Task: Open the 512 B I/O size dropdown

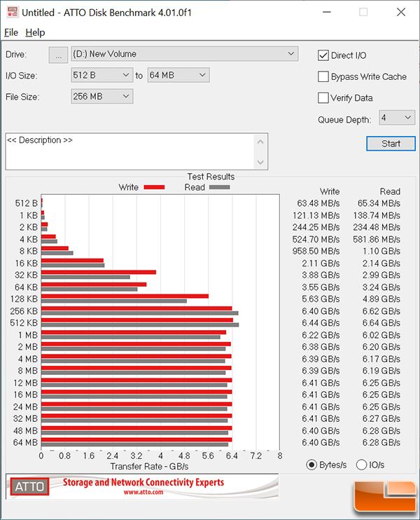Action: [102, 75]
